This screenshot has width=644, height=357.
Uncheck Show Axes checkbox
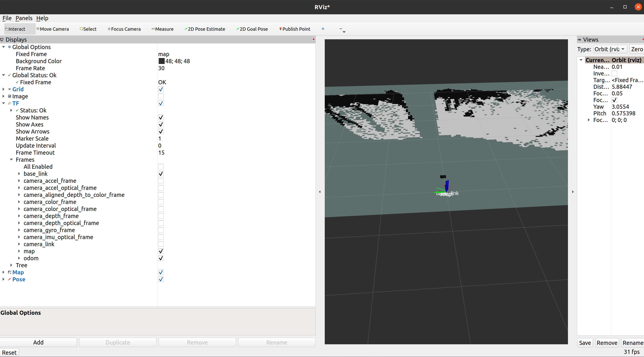pyautogui.click(x=161, y=124)
